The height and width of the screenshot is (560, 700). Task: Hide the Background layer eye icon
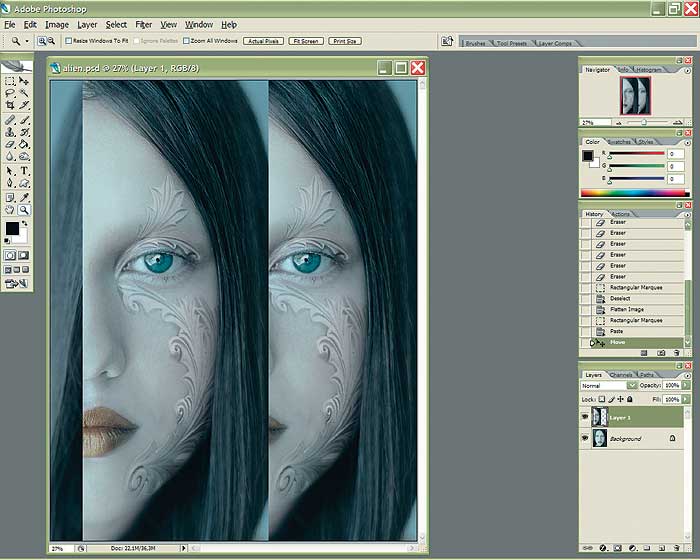585,439
